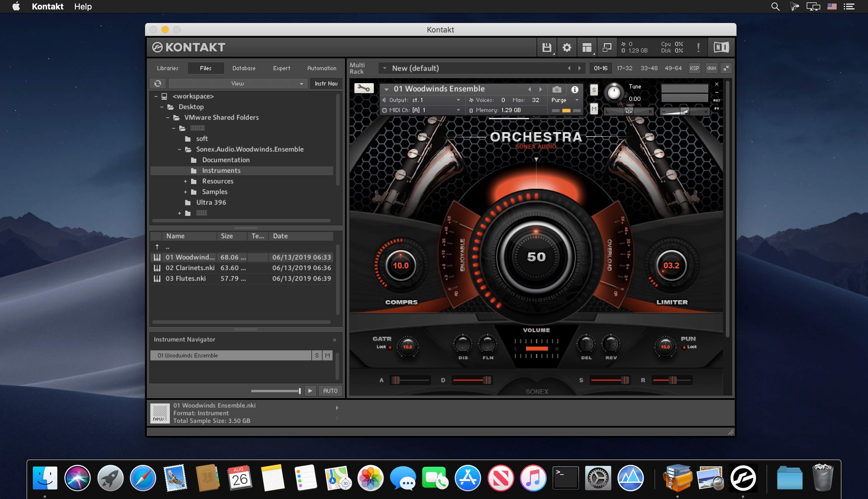Open App Store from the Dock
868x499 pixels.
coord(468,478)
